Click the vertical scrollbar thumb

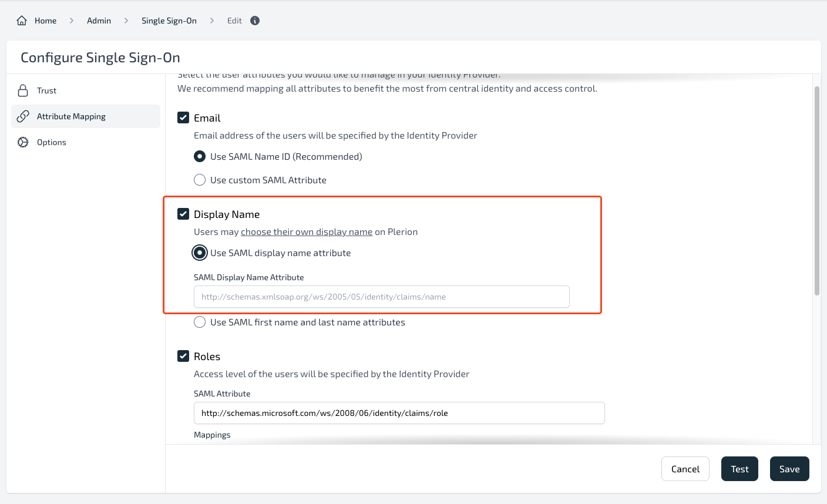coord(817,191)
